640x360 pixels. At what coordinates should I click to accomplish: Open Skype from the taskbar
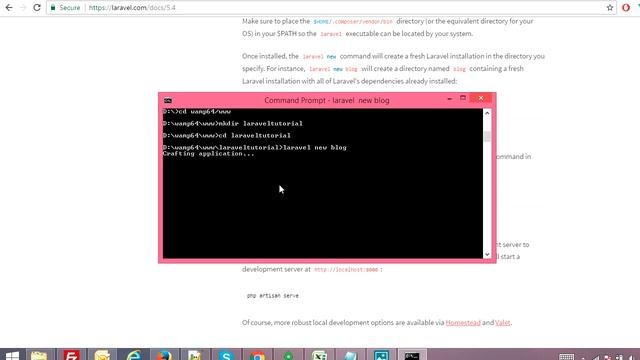coord(226,355)
